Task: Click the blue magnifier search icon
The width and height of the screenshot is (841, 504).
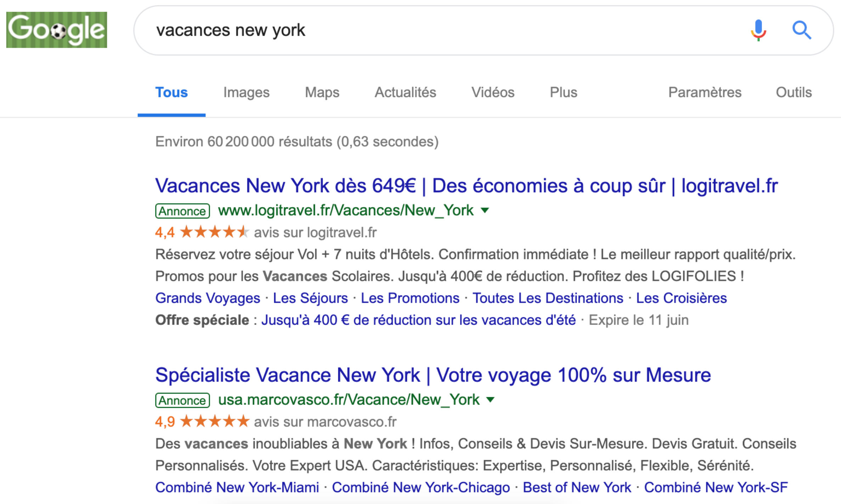Action: 802,30
